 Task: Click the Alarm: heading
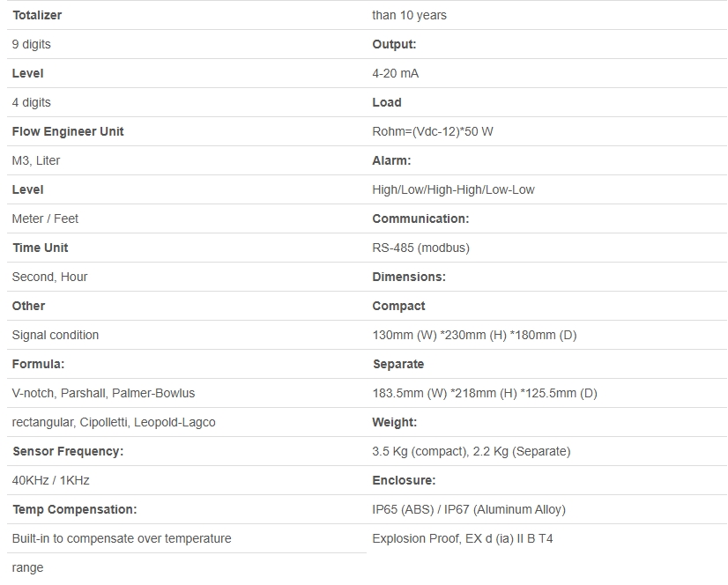391,160
